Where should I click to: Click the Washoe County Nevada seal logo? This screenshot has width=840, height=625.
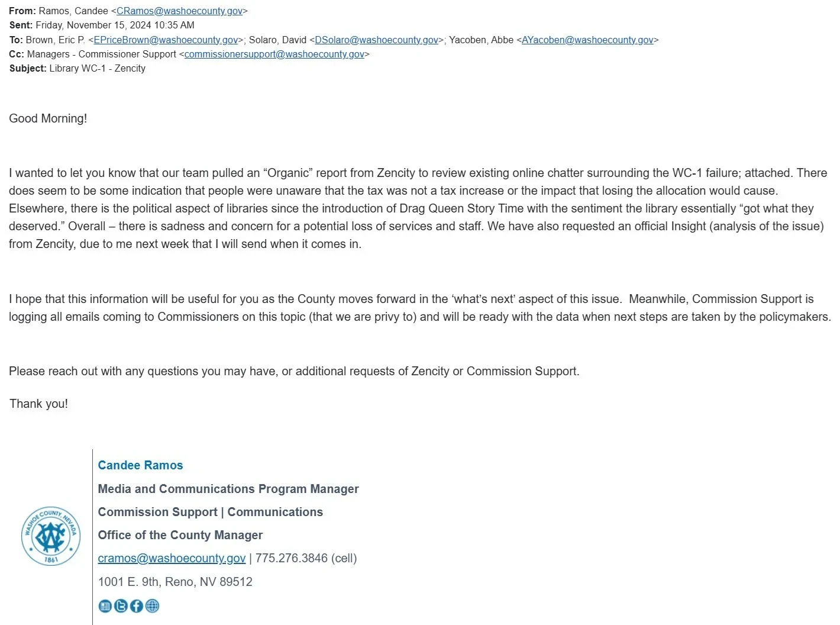point(51,536)
